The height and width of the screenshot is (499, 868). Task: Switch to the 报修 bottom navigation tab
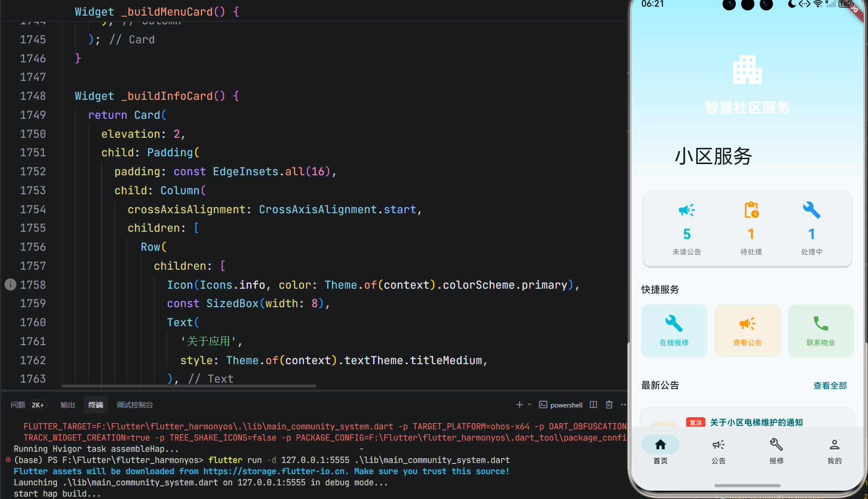[776, 451]
